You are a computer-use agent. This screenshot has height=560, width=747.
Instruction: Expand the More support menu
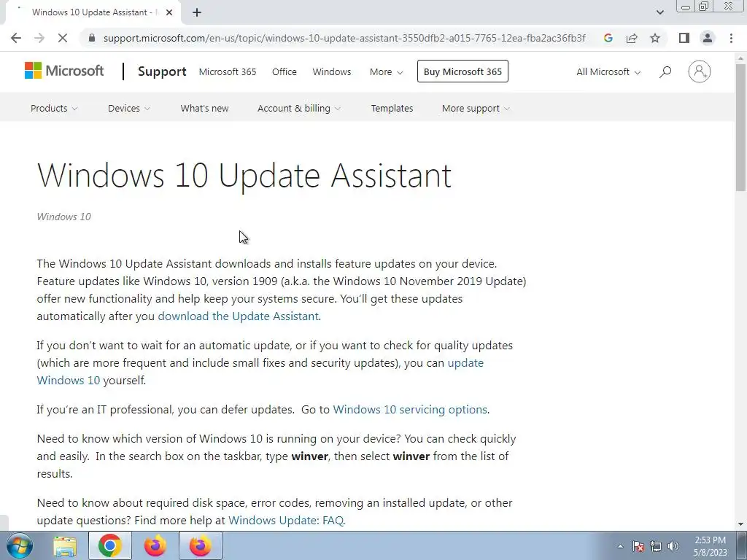[x=476, y=108]
